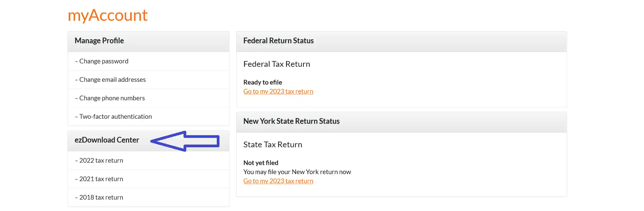Screen dimensions: 644x211
Task: Click the Manage Profile panel header
Action: (99, 41)
